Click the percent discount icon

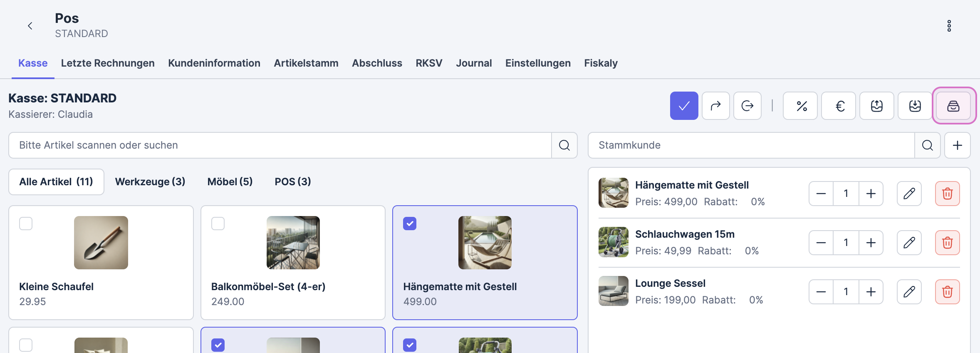pos(800,106)
